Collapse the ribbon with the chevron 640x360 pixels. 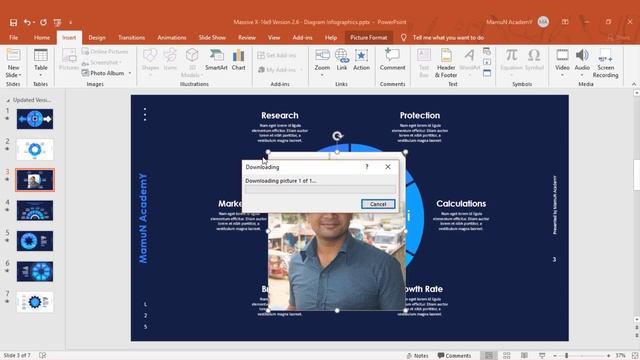coord(634,84)
